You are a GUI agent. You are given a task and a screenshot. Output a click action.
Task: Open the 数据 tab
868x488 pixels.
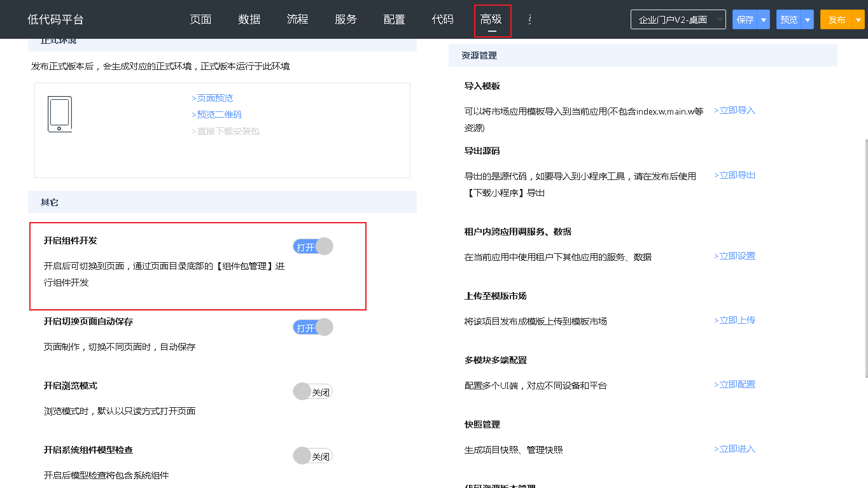pos(249,20)
